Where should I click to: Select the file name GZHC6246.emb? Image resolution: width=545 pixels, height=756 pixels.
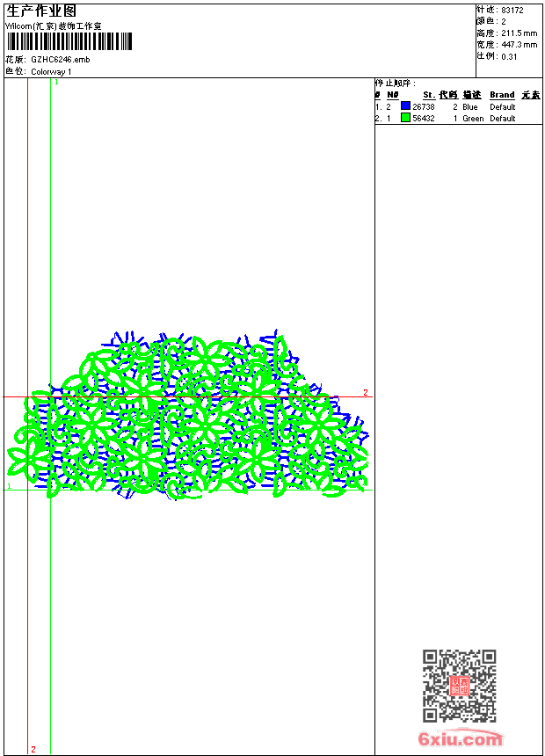[61, 60]
